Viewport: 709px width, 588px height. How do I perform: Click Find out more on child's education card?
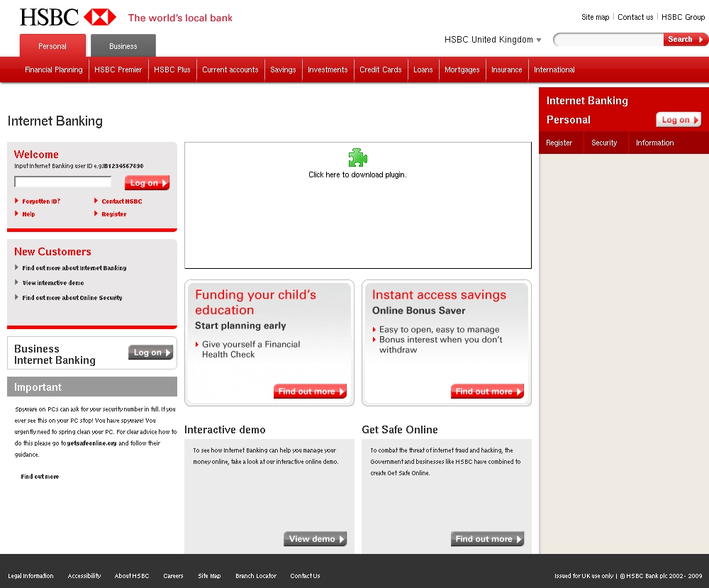click(x=311, y=392)
